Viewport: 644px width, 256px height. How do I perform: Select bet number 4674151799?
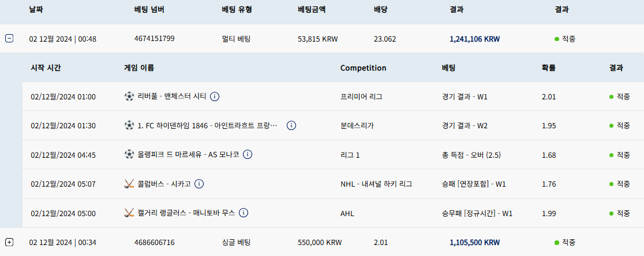(155, 39)
